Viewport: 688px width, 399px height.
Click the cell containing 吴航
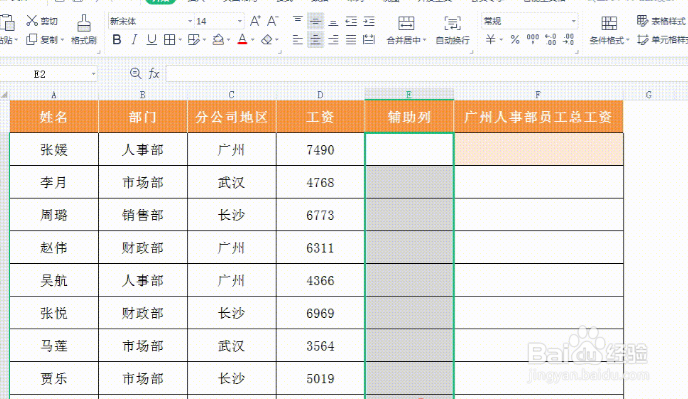pos(54,280)
